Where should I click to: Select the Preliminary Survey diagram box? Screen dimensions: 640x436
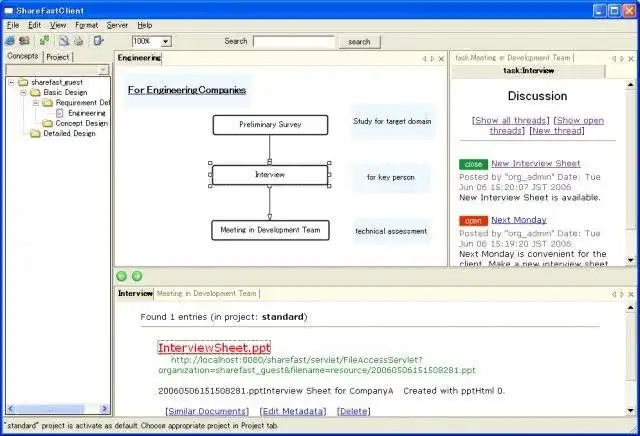tap(270, 125)
